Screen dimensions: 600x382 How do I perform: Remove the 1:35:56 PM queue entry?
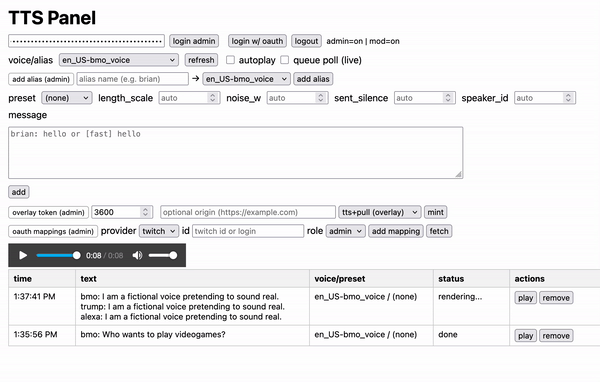coord(556,336)
